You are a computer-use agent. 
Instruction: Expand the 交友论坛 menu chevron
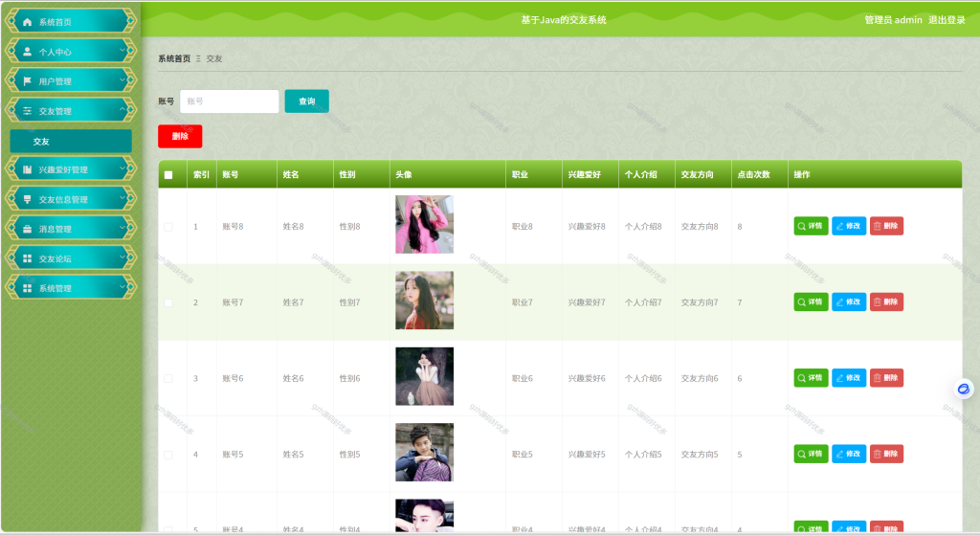(x=122, y=257)
